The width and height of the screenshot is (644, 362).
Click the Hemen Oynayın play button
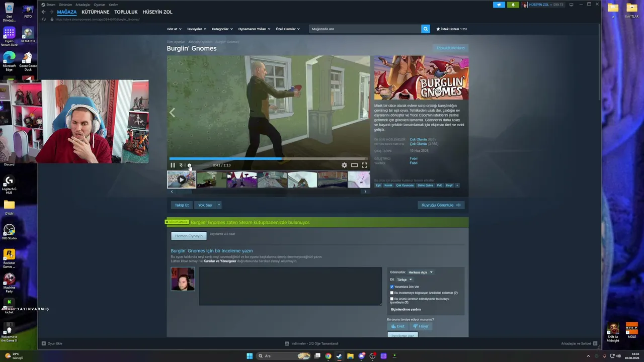[x=189, y=236]
